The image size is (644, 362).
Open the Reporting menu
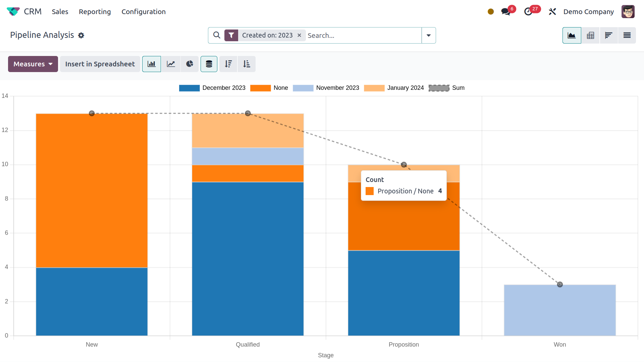coord(95,12)
